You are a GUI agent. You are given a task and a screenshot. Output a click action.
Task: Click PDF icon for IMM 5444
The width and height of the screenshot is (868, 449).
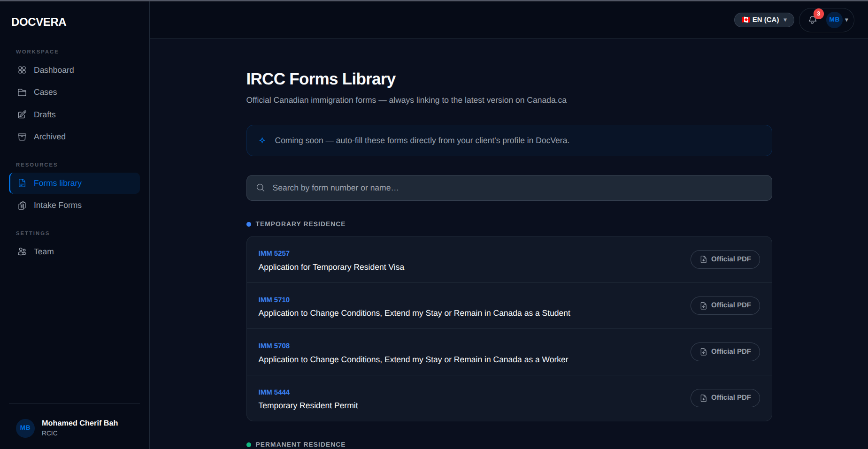click(703, 398)
